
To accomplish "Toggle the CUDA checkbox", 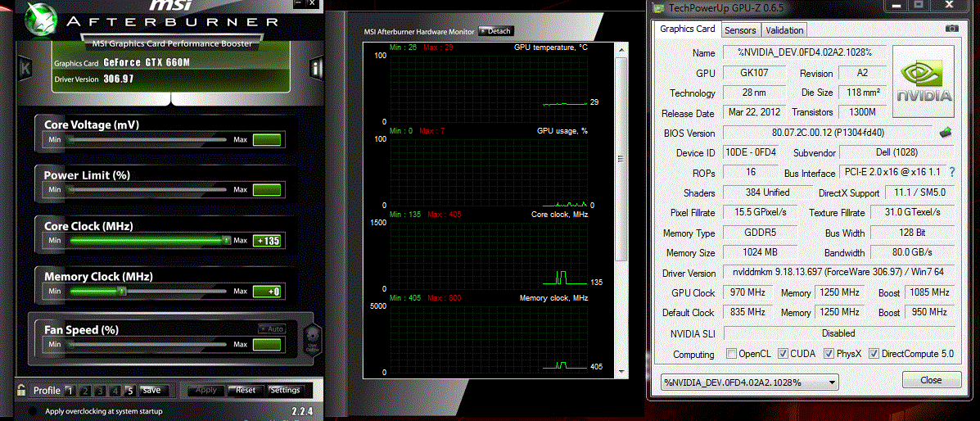I will [783, 354].
